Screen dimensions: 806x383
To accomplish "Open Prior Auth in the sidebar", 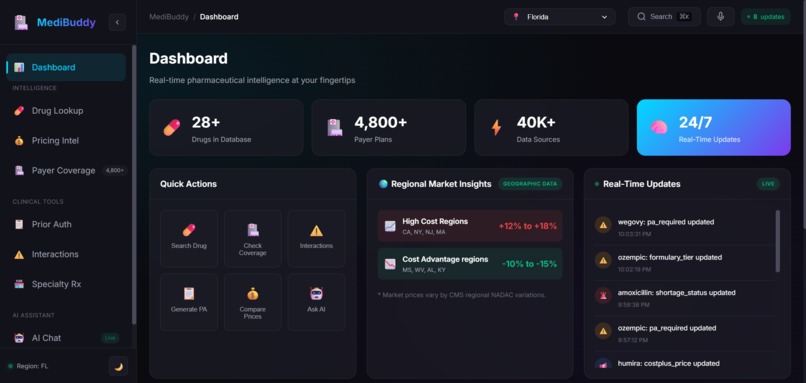I will click(66, 224).
